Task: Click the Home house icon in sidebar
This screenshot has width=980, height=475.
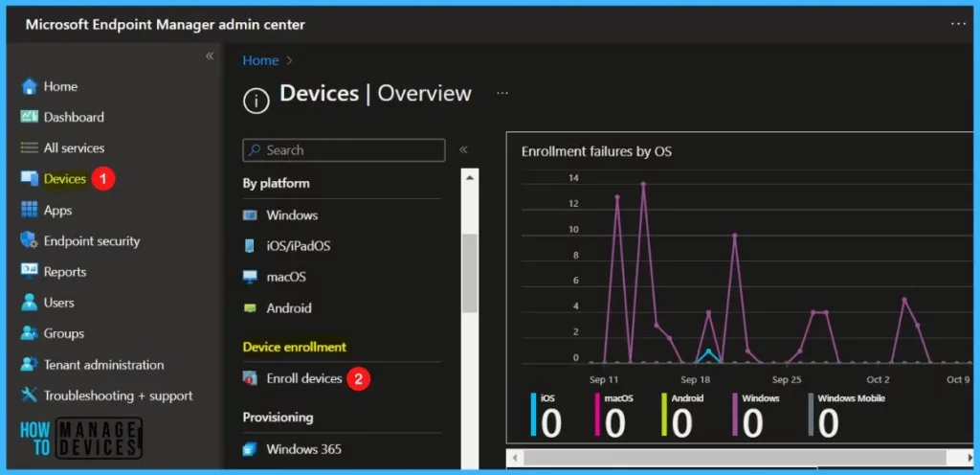Action: [x=30, y=86]
